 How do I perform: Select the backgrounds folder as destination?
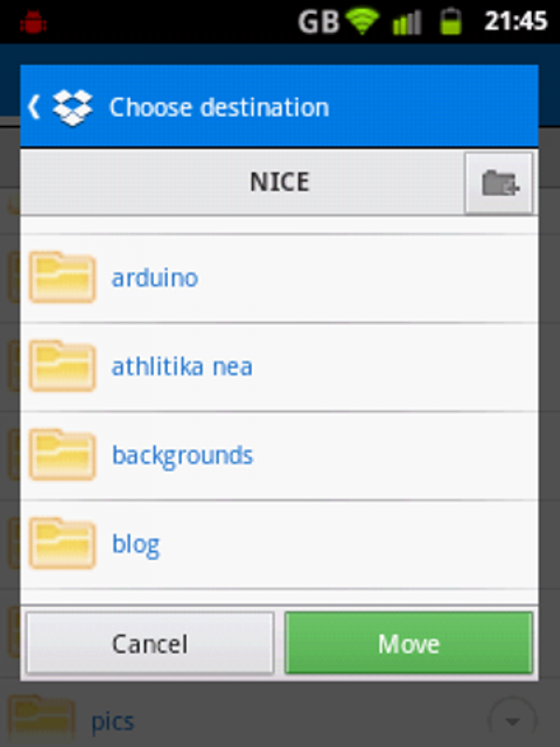279,456
